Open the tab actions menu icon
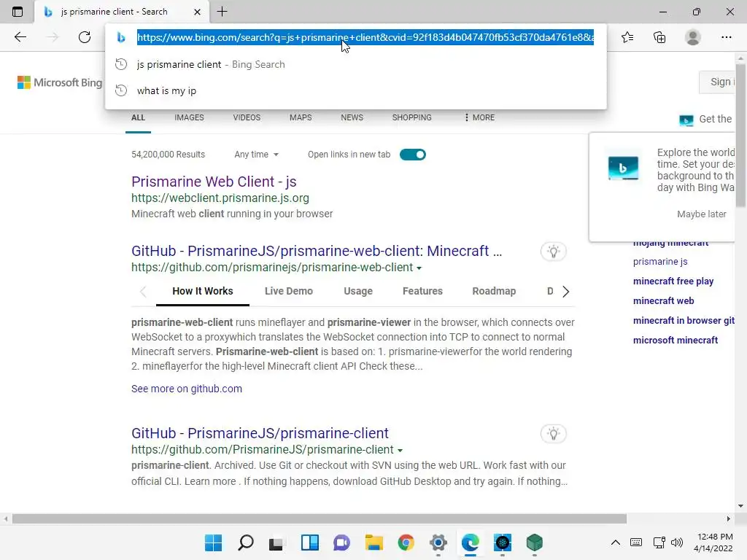747x560 pixels. [18, 12]
